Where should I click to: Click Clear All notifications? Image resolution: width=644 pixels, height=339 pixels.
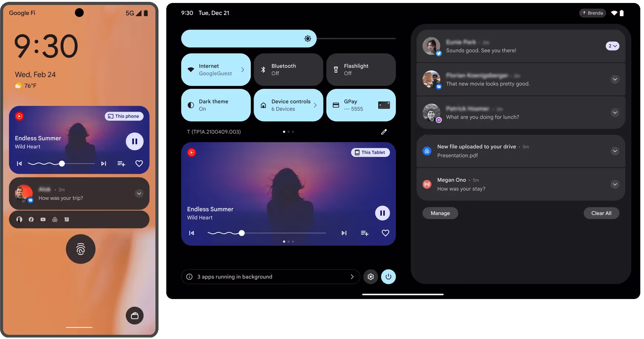(601, 213)
